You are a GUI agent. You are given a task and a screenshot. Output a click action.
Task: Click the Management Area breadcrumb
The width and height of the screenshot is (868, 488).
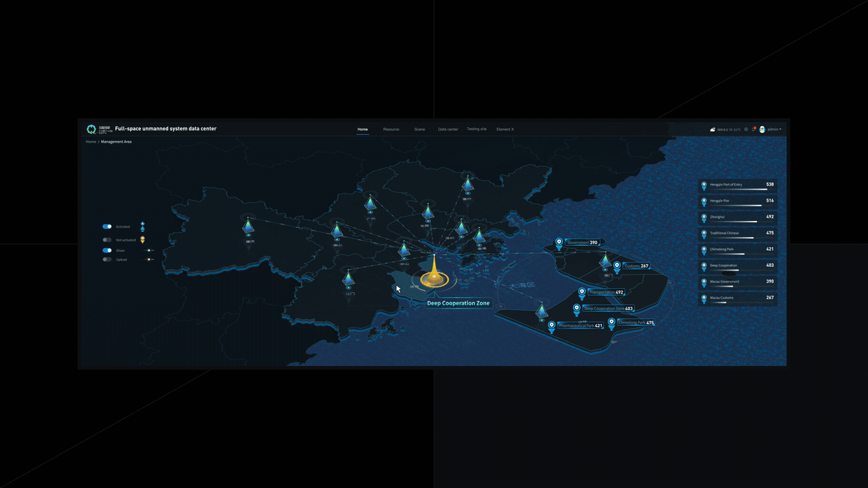[117, 142]
